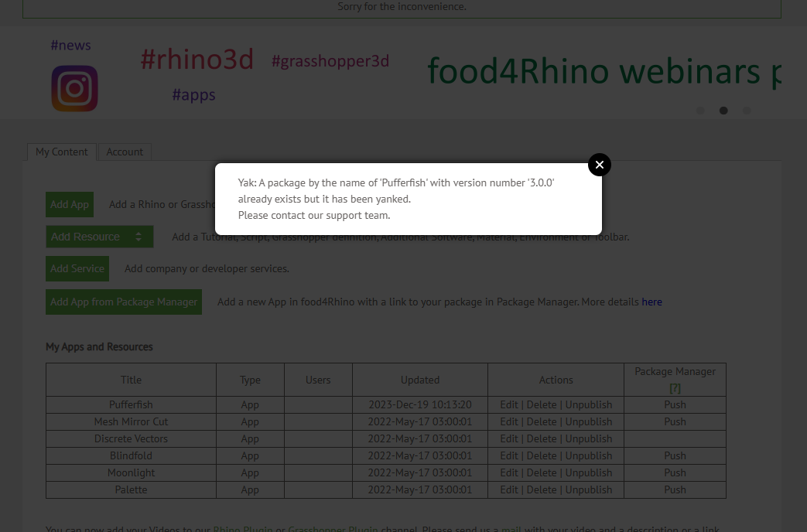807x532 pixels.
Task: Click the Users column header
Action: pos(318,380)
